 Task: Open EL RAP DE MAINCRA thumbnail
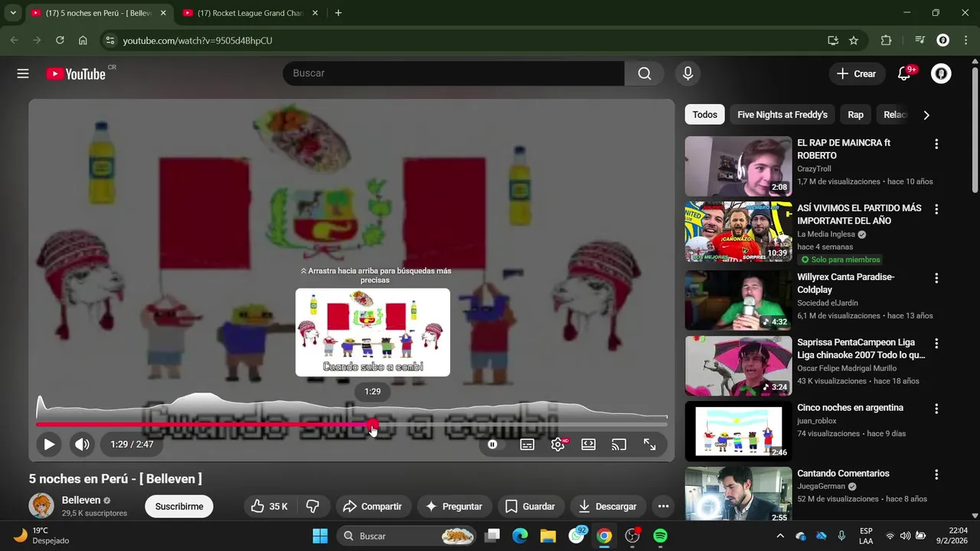[738, 166]
